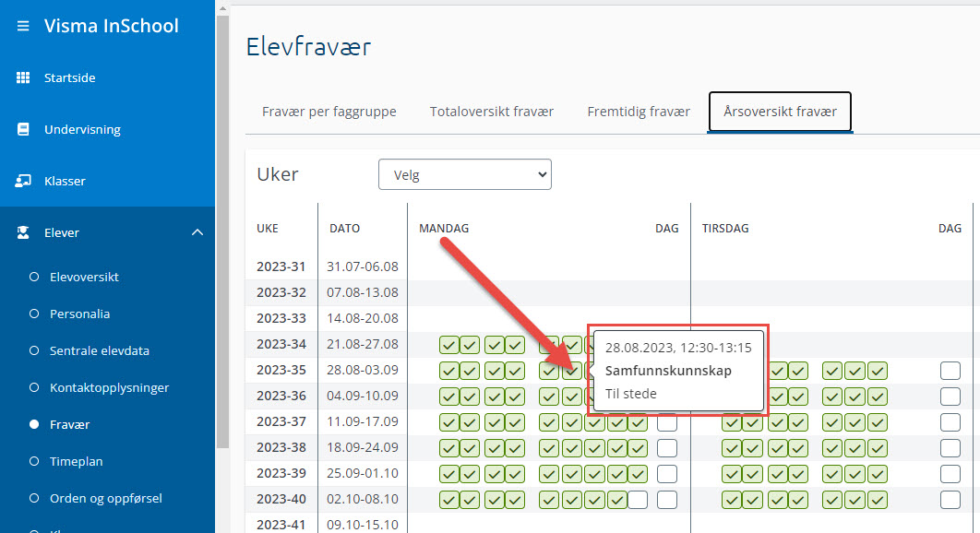Click first Monday attendance checkmark in week 2023-34
The width and height of the screenshot is (980, 533).
tap(449, 344)
